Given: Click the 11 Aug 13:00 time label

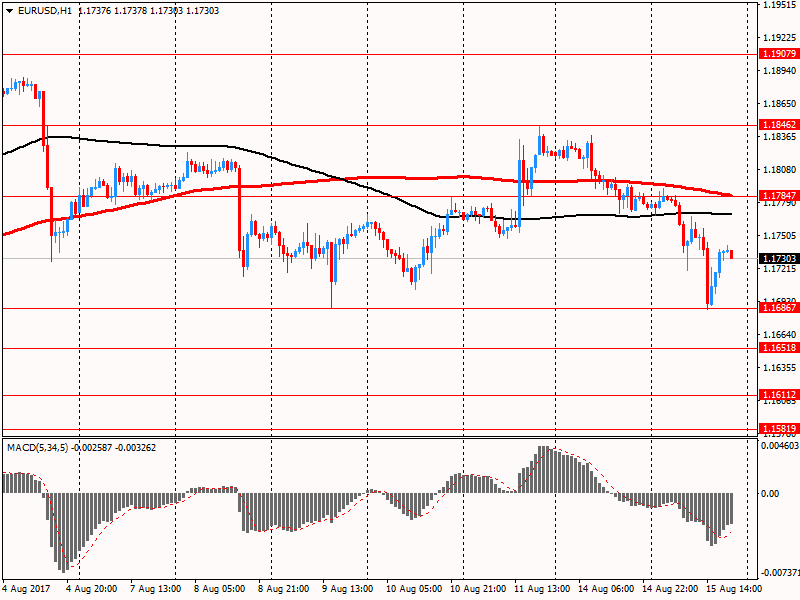Looking at the screenshot, I should coord(542,589).
